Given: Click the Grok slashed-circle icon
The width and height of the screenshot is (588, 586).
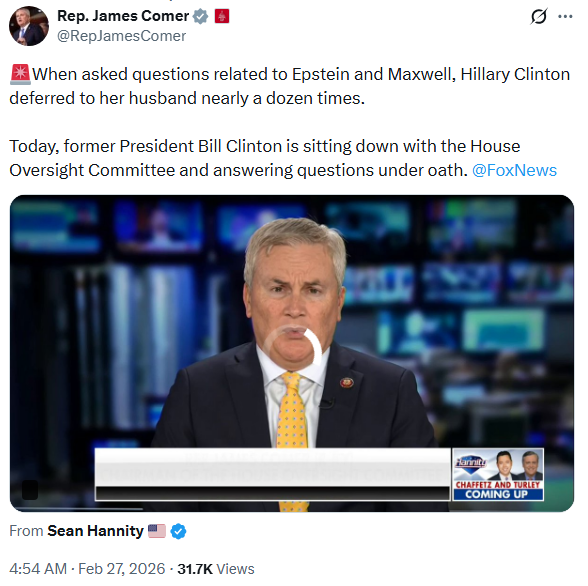Looking at the screenshot, I should tap(539, 16).
